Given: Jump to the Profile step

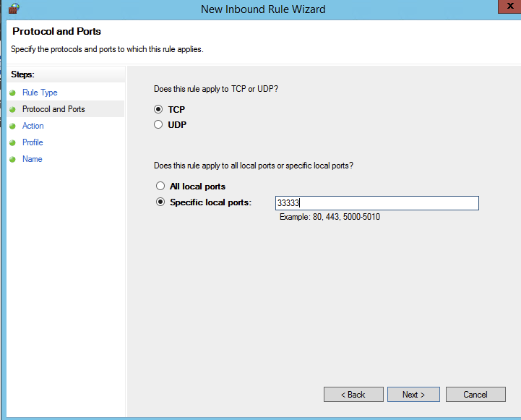Looking at the screenshot, I should (x=33, y=142).
